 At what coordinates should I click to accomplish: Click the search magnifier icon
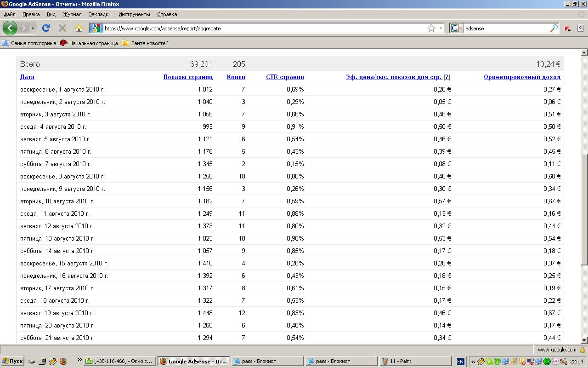(x=554, y=28)
